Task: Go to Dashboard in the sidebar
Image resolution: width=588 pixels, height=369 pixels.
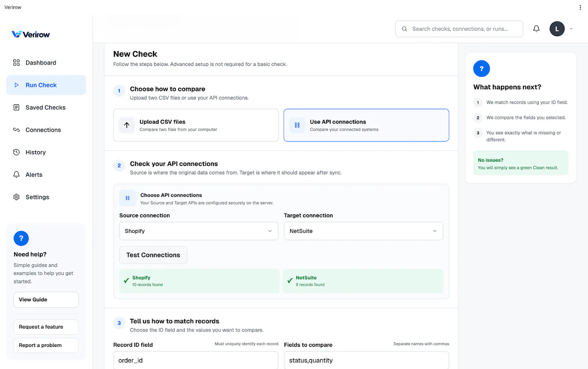Action: click(46, 62)
